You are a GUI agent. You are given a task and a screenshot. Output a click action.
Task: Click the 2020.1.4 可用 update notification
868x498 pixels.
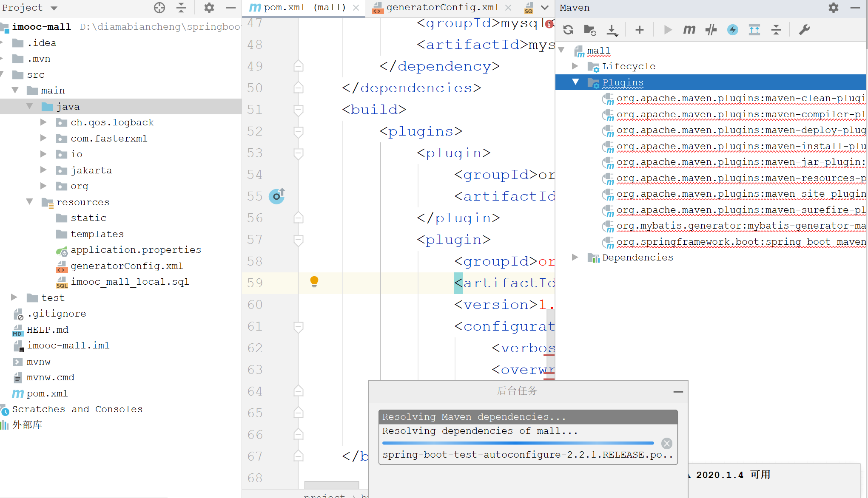pyautogui.click(x=733, y=475)
